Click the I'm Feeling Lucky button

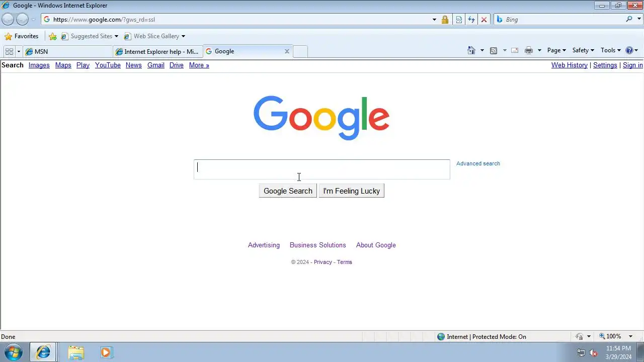[351, 191]
